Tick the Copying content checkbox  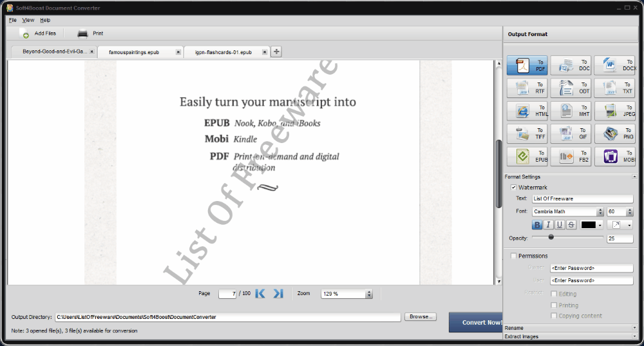[554, 316]
